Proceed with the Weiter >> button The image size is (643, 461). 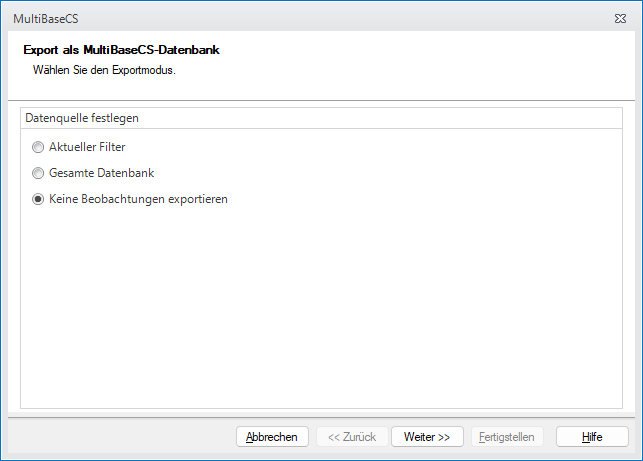coord(427,437)
